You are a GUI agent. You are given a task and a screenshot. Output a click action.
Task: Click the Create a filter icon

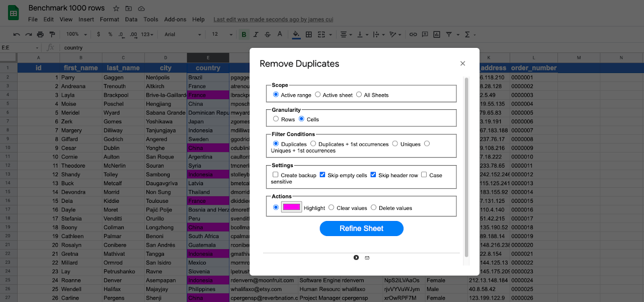(449, 34)
